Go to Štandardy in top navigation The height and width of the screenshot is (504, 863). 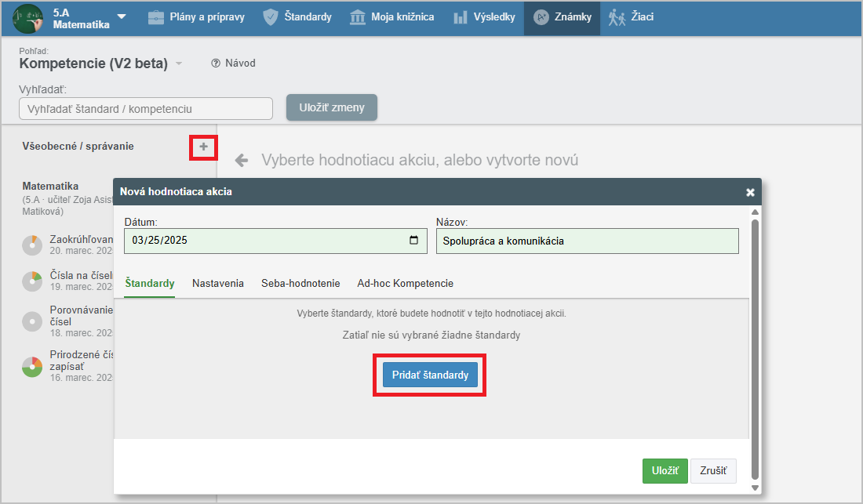pyautogui.click(x=297, y=17)
